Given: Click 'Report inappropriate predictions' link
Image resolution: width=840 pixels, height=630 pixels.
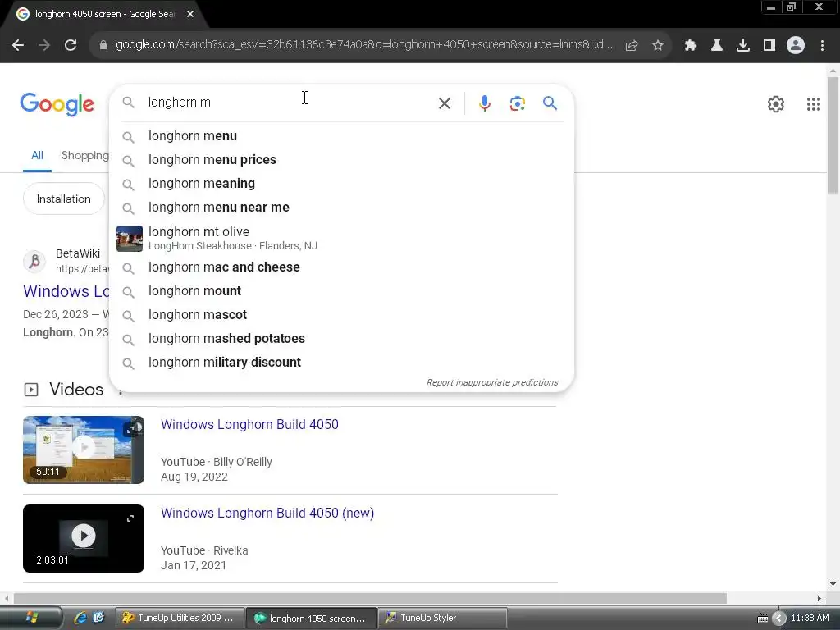Looking at the screenshot, I should (x=492, y=382).
